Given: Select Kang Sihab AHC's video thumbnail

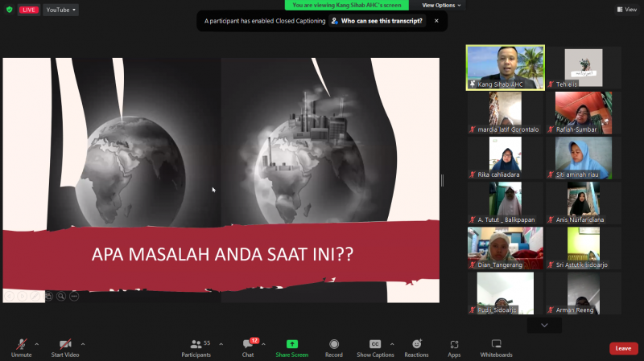Looking at the screenshot, I should (506, 68).
